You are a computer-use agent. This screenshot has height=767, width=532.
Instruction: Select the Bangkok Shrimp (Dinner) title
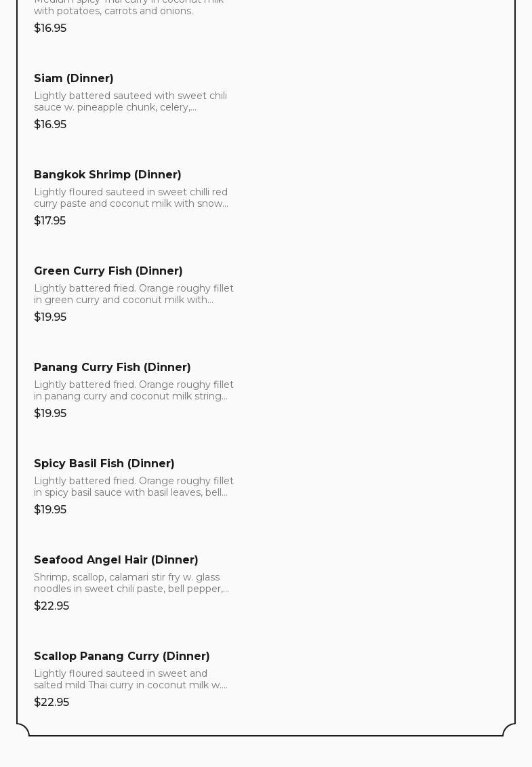pyautogui.click(x=108, y=175)
